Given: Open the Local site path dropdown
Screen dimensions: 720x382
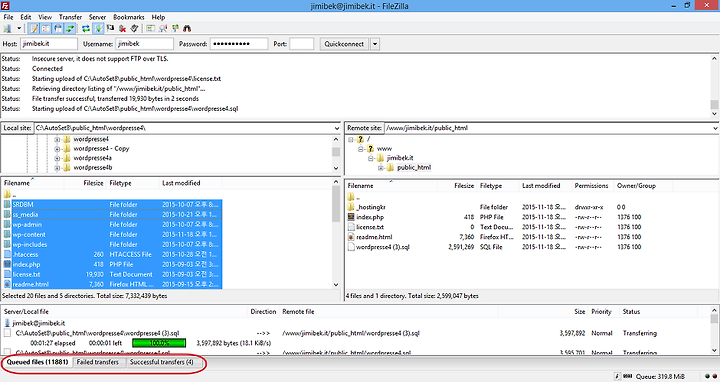Looking at the screenshot, I should (x=337, y=128).
